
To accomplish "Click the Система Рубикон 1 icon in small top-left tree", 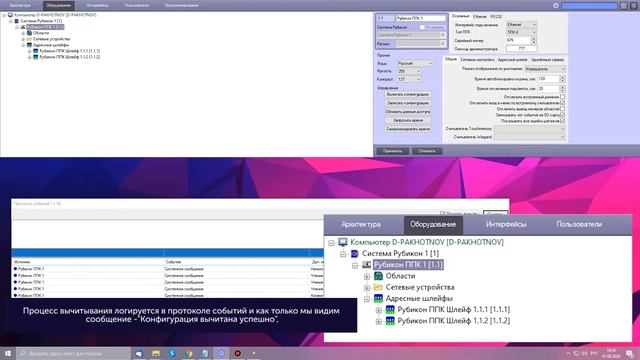I will [17, 21].
